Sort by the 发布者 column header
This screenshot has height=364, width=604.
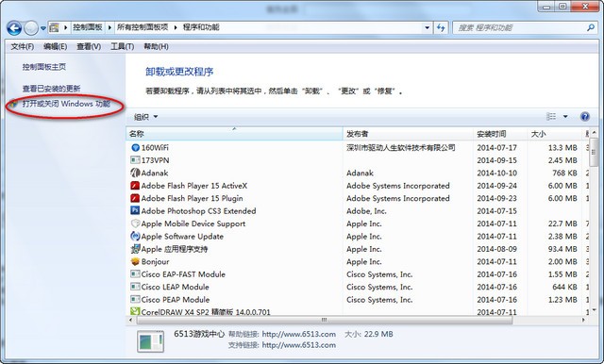[x=408, y=134]
